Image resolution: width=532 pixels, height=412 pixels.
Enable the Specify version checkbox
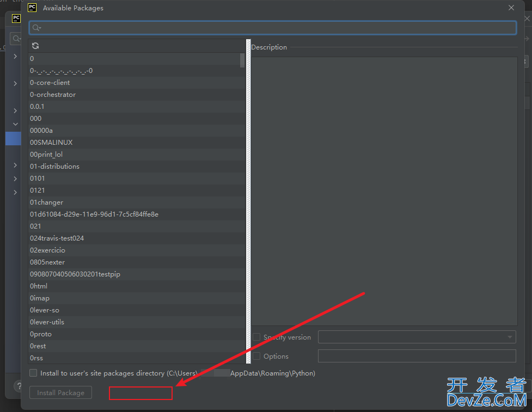[256, 337]
